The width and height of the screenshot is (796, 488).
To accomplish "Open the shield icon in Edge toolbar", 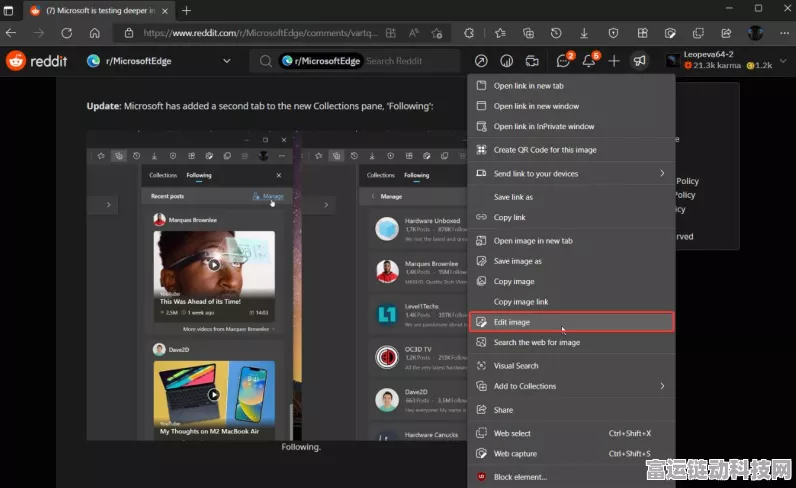I will coord(613,33).
